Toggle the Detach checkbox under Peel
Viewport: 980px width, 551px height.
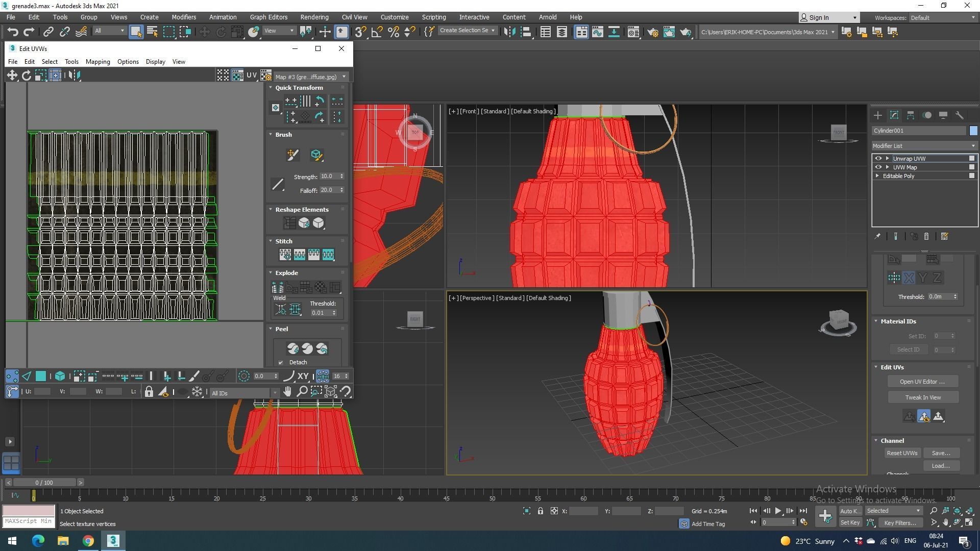point(281,363)
